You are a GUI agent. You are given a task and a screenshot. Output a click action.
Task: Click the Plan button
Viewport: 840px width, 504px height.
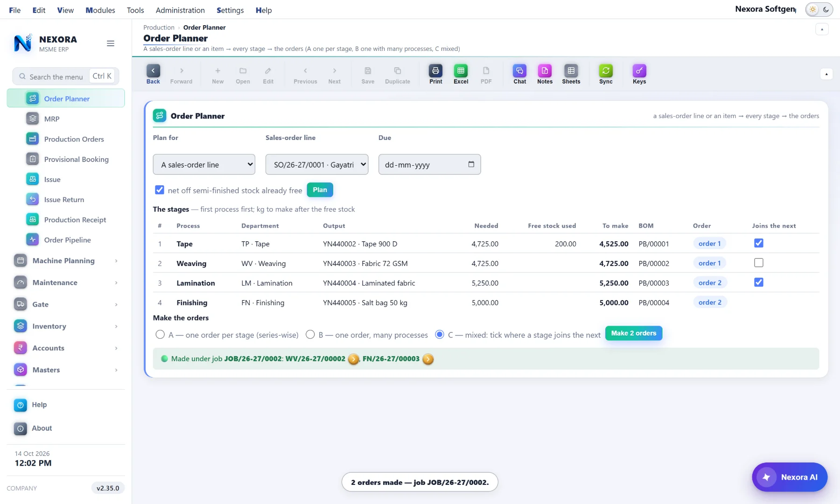320,189
